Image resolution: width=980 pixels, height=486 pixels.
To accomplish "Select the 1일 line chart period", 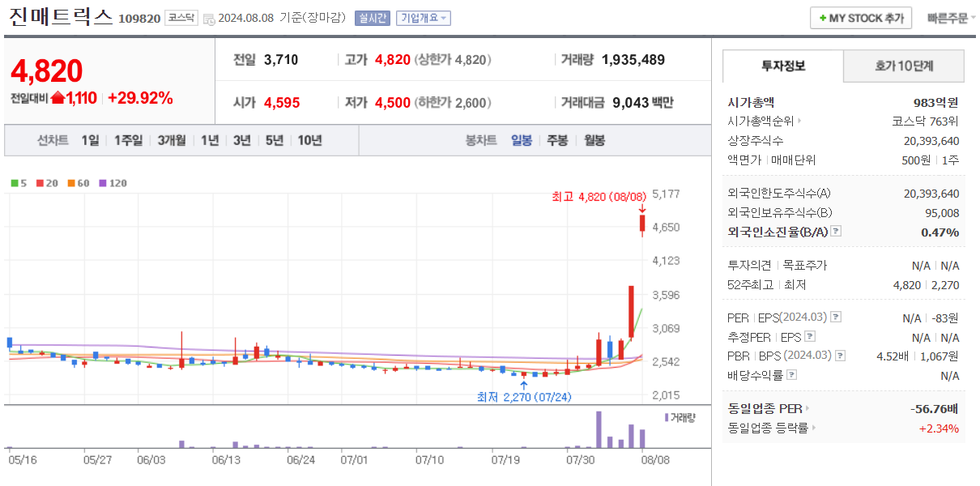I will point(90,140).
